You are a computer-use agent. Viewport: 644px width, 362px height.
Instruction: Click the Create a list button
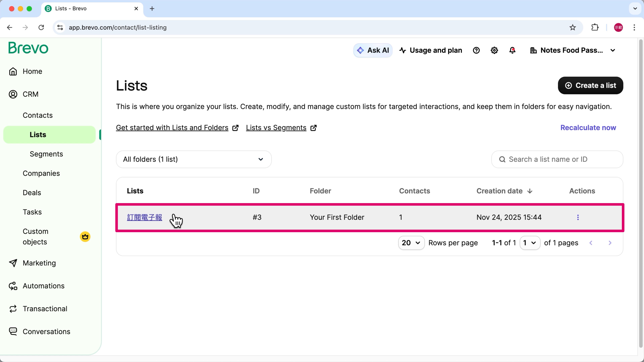click(x=590, y=85)
